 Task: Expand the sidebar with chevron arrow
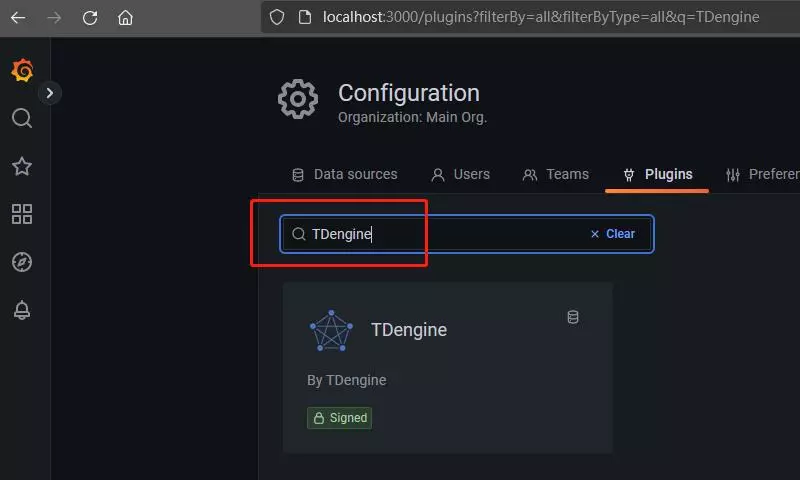click(x=50, y=93)
